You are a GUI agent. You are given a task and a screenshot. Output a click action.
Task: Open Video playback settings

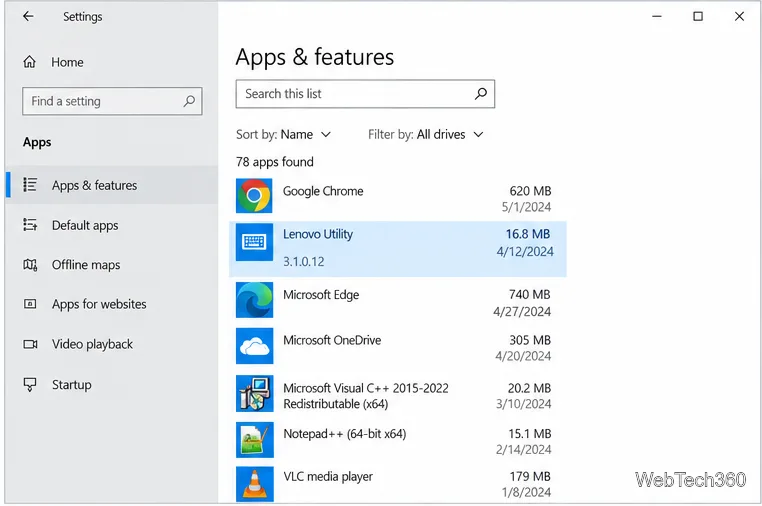(x=92, y=344)
